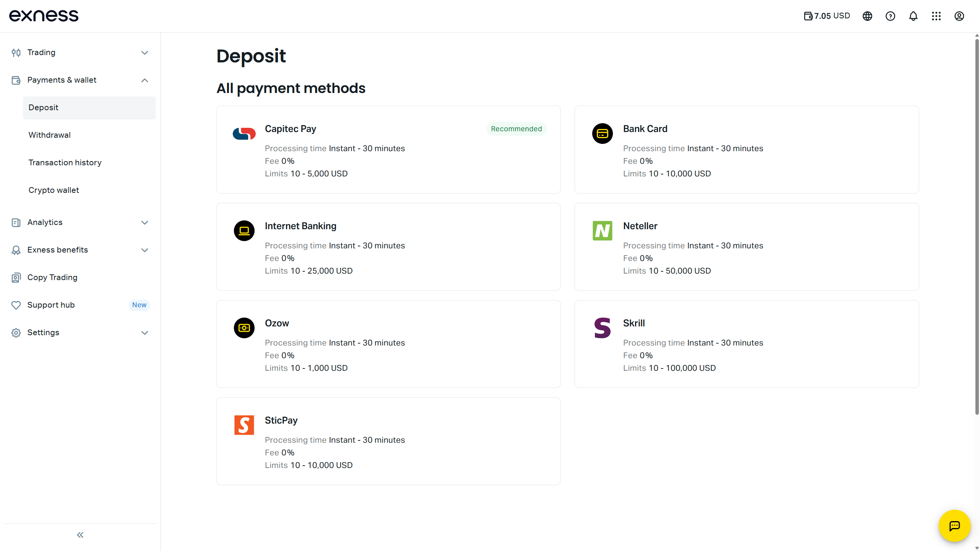
Task: Open Withdrawal page
Action: (x=89, y=135)
